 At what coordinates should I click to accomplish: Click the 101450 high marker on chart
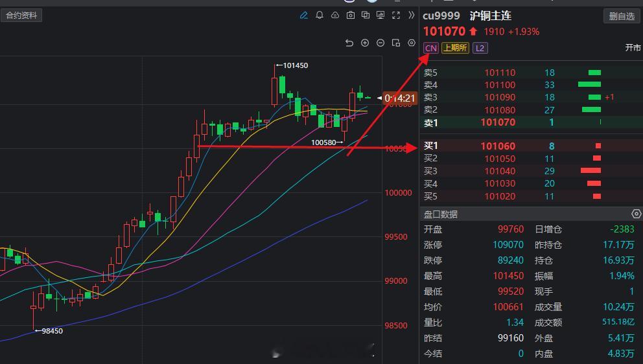click(x=296, y=65)
